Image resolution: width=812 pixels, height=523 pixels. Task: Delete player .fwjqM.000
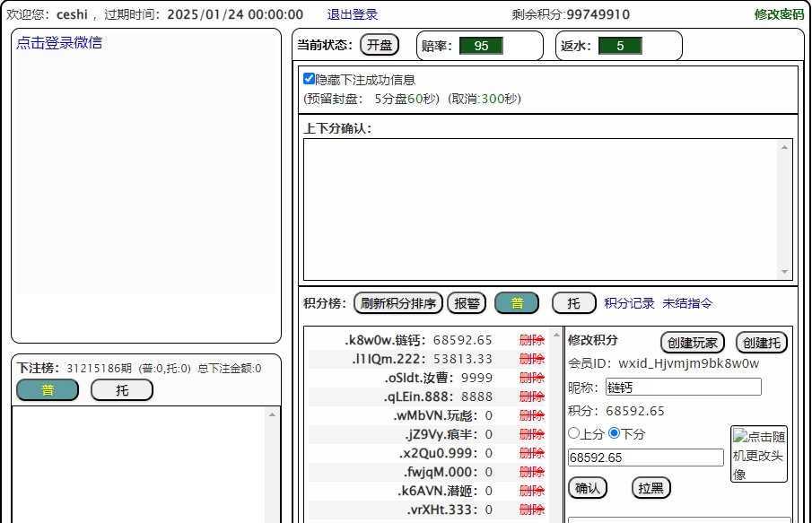point(532,472)
